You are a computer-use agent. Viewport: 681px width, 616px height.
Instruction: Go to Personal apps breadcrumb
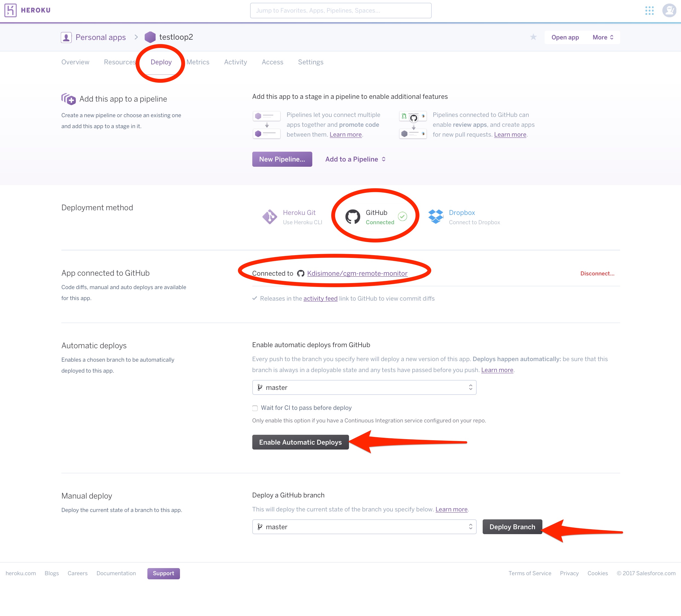[101, 37]
